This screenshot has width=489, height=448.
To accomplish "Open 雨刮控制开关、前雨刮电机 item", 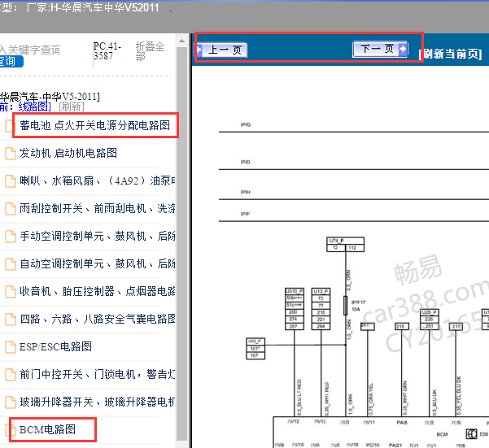I will (98, 208).
